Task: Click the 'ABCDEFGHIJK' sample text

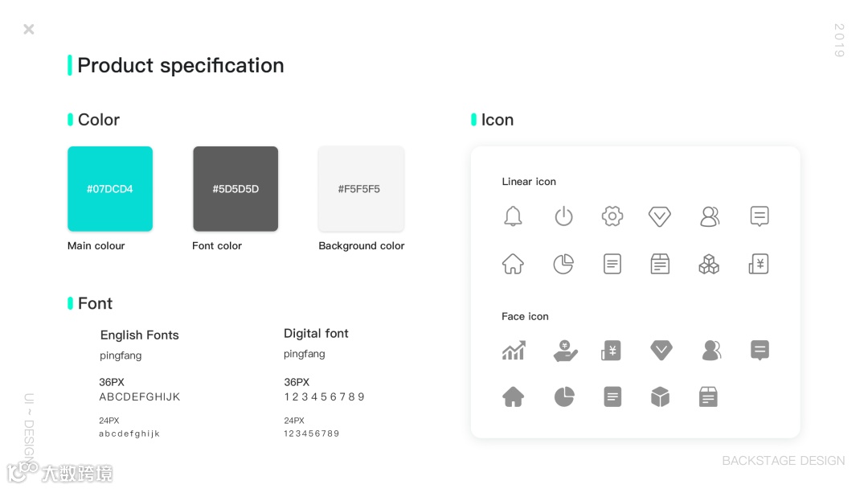Action: click(x=140, y=397)
